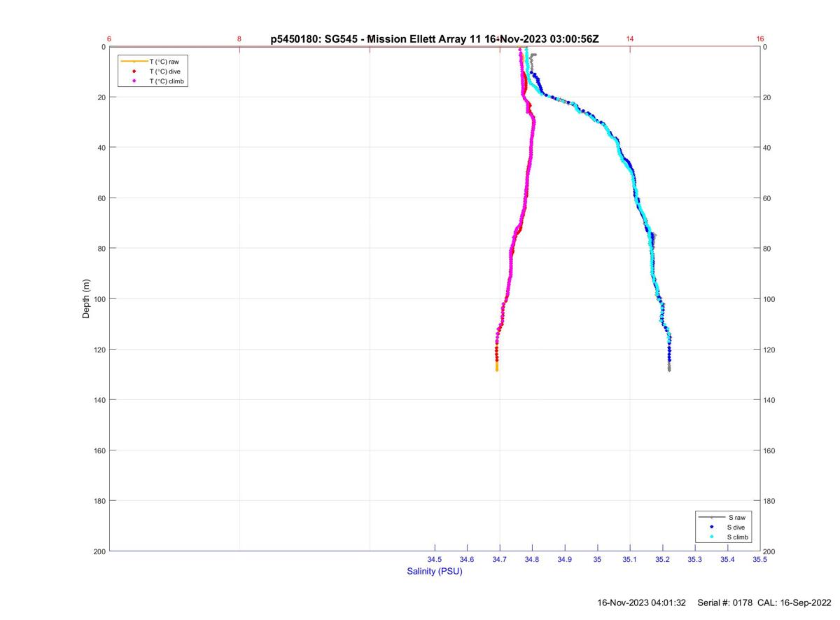Click the salinity tick label 35.5
The height and width of the screenshot is (620, 840).
click(759, 559)
